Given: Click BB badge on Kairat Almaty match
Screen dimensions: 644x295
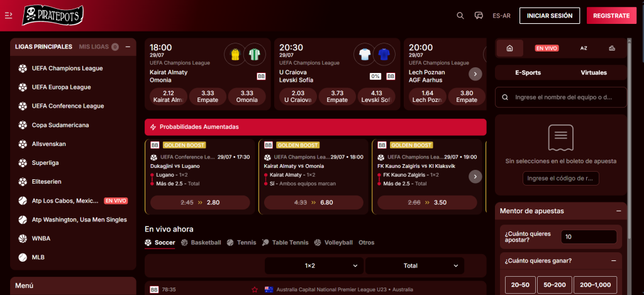Looking at the screenshot, I should point(261,76).
